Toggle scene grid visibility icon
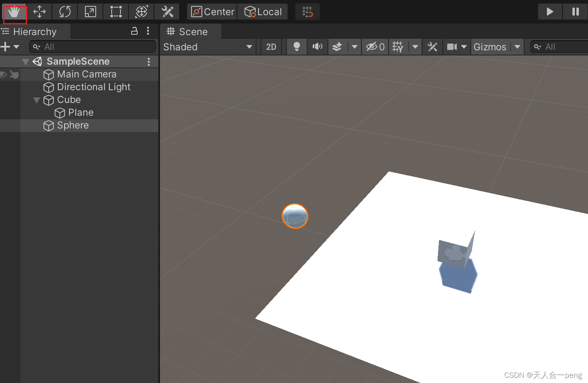Image resolution: width=588 pixels, height=383 pixels. point(398,47)
